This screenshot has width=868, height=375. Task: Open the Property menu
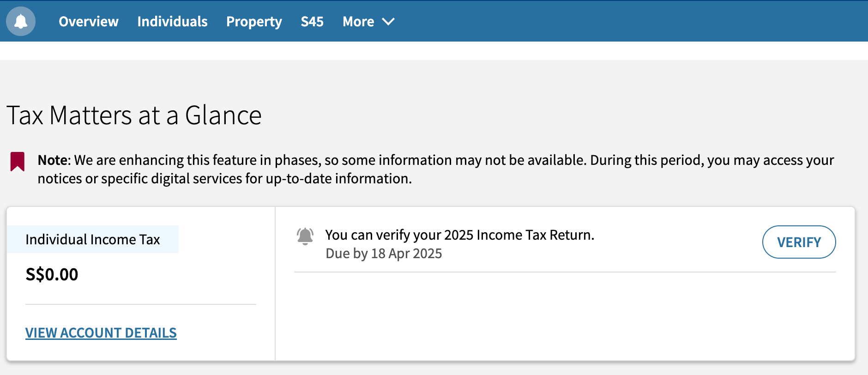coord(254,22)
